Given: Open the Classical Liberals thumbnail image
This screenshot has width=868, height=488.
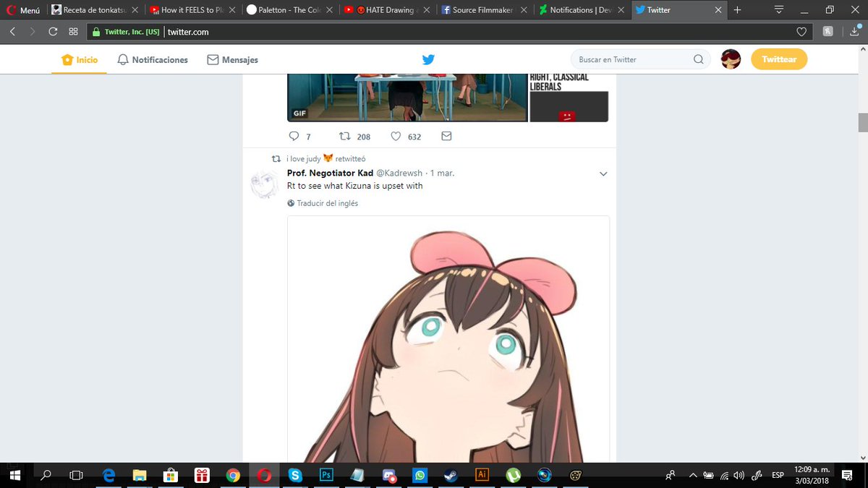Looking at the screenshot, I should tap(569, 98).
